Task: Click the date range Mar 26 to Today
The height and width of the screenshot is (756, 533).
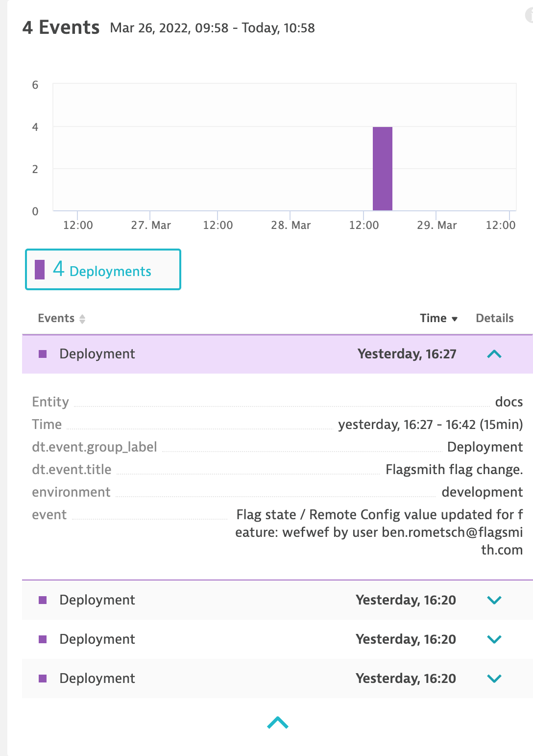Action: tap(212, 28)
